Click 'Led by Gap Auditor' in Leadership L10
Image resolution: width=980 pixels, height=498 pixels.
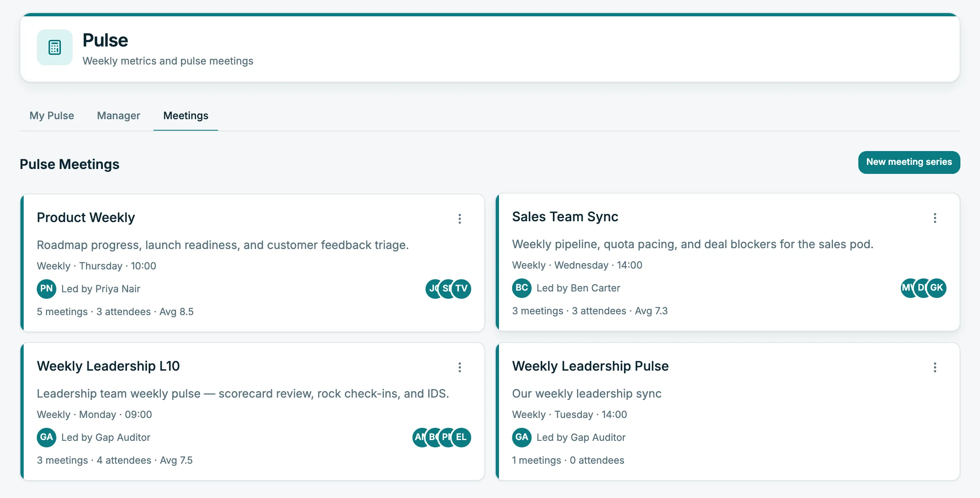(x=106, y=438)
